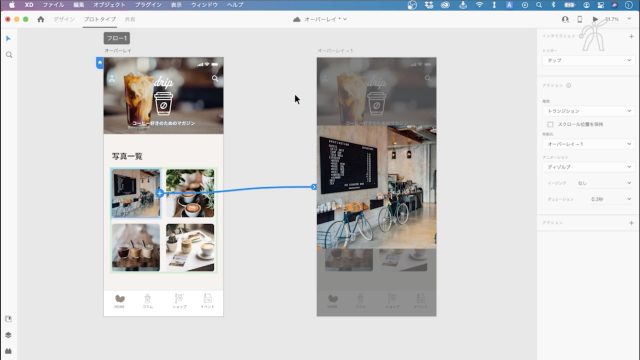The image size is (640, 360).
Task: Click the info icon next to アクション
Action: [x=569, y=85]
